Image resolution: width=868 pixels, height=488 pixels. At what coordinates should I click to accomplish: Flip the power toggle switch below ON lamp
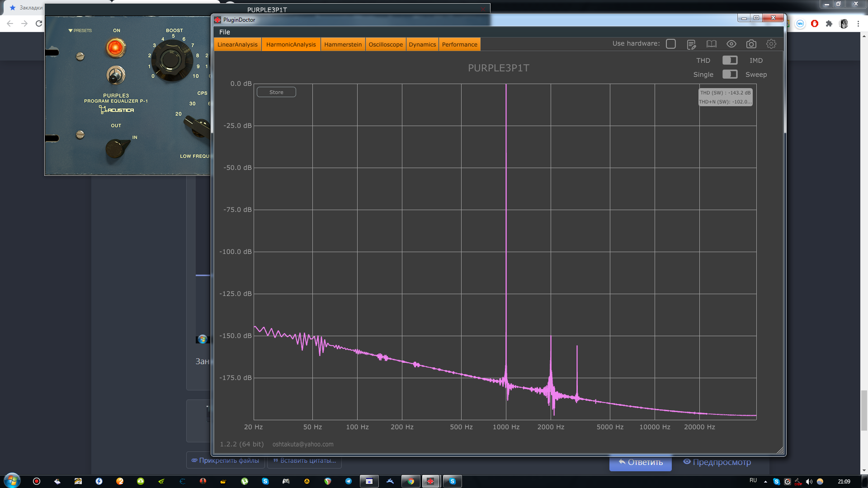point(116,75)
